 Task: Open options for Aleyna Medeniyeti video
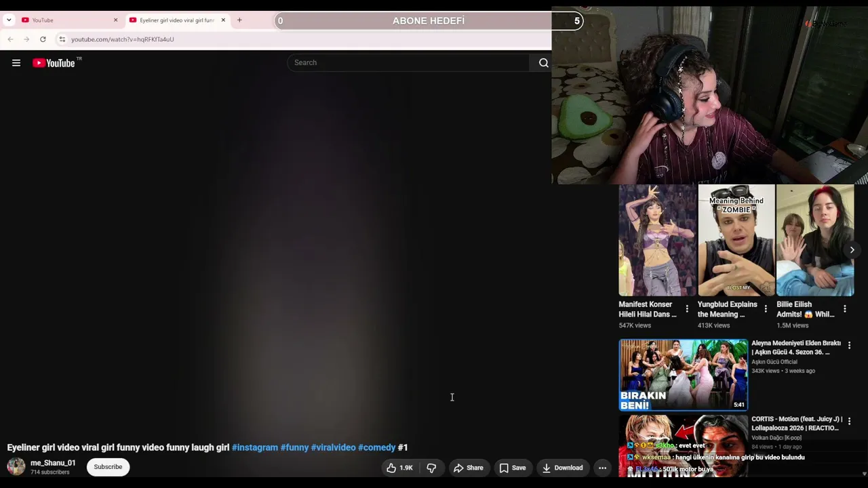click(x=849, y=346)
